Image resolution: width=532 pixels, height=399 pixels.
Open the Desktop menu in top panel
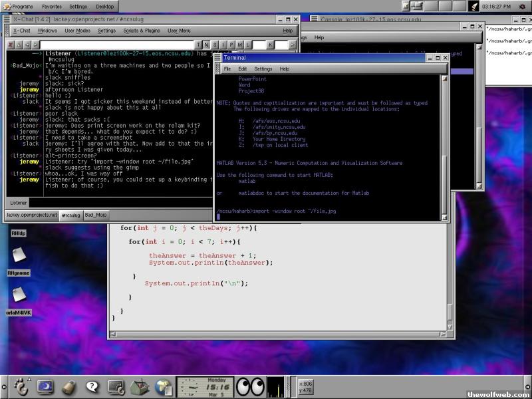(x=104, y=6)
